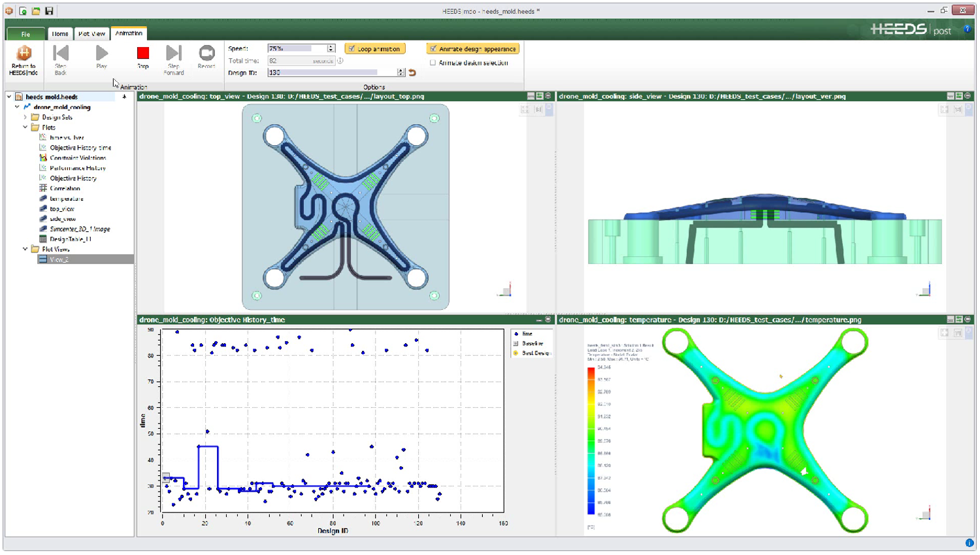The image size is (980, 555).
Task: Select Animation ribbon tab
Action: pos(129,33)
